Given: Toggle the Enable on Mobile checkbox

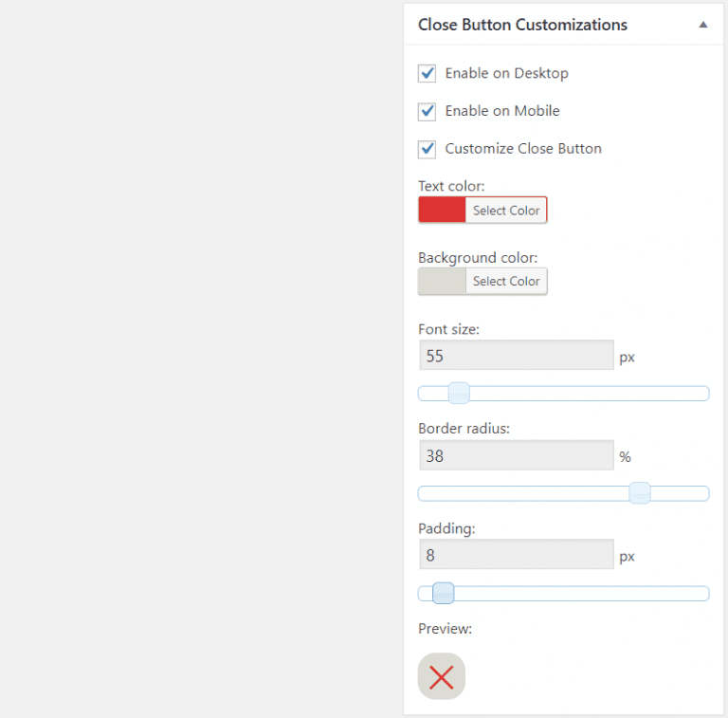Looking at the screenshot, I should point(428,111).
